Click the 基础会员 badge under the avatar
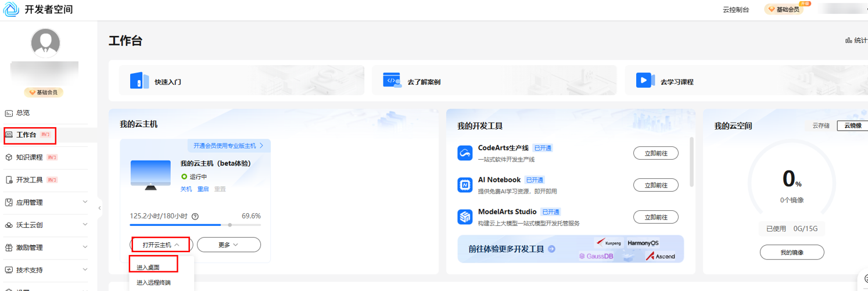Viewport: 868px width, 291px height. pos(44,92)
